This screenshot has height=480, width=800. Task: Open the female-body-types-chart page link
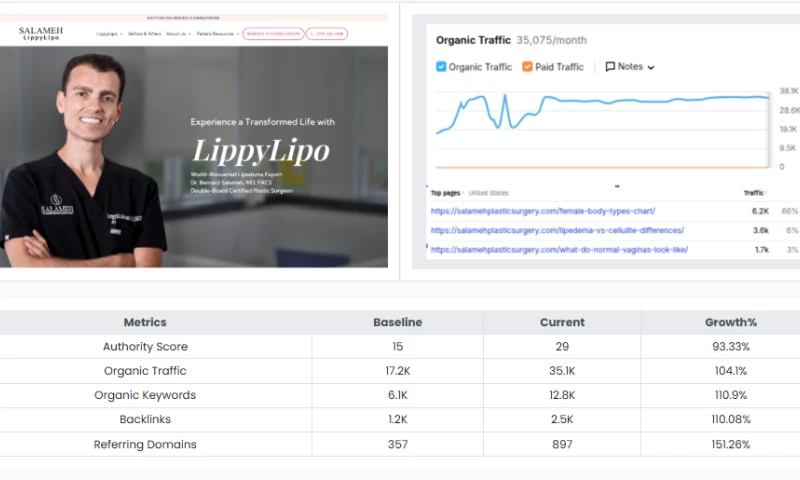[543, 211]
